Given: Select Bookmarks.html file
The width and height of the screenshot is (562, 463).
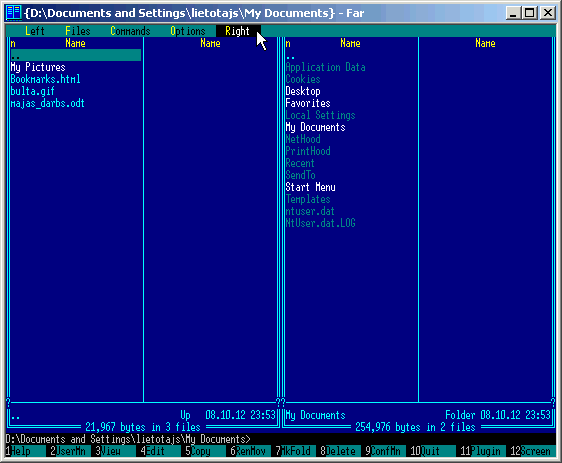Looking at the screenshot, I should [46, 79].
